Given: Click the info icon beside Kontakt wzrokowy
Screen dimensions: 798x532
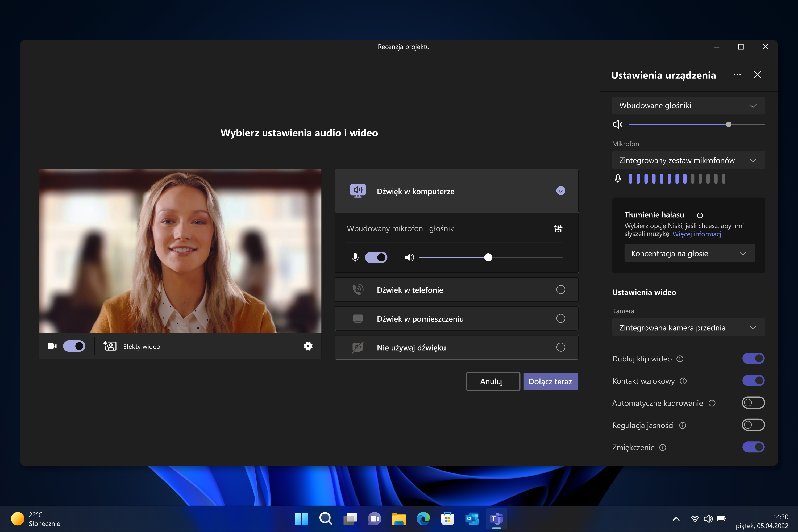Looking at the screenshot, I should 683,381.
